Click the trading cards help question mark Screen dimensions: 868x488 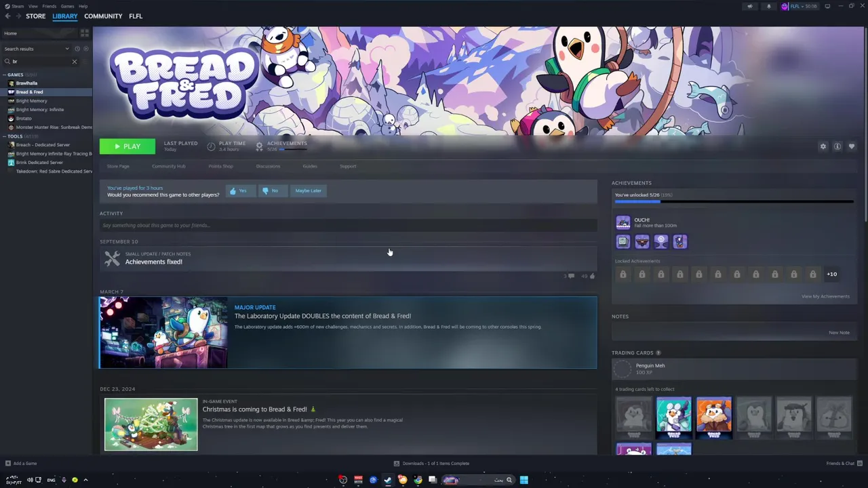(658, 353)
